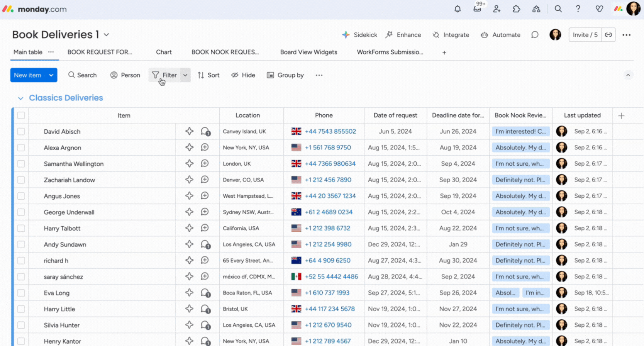Click the search magnifier in top bar

click(558, 9)
